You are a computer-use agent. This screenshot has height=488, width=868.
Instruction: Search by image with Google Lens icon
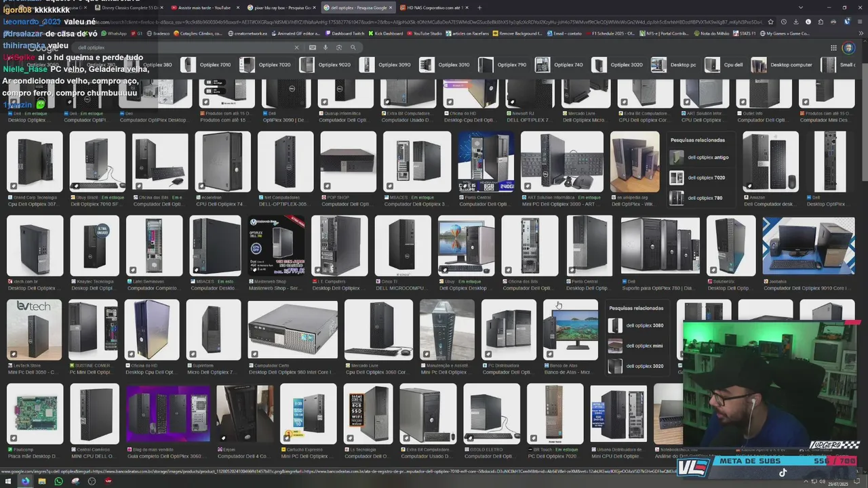coord(339,47)
